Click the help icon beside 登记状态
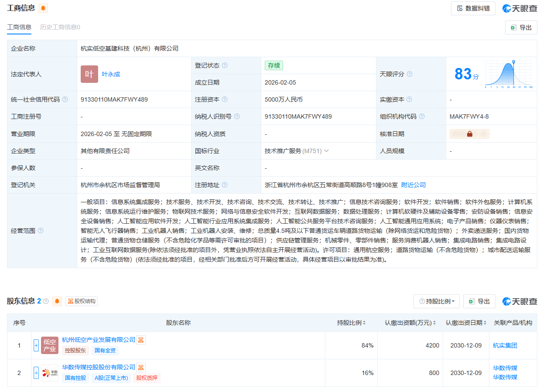 (225, 65)
